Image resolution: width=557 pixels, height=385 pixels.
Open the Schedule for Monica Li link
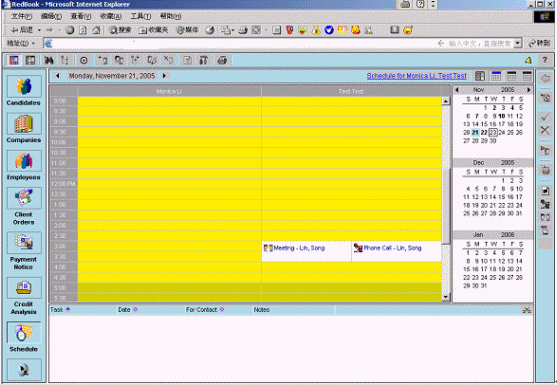(x=416, y=76)
